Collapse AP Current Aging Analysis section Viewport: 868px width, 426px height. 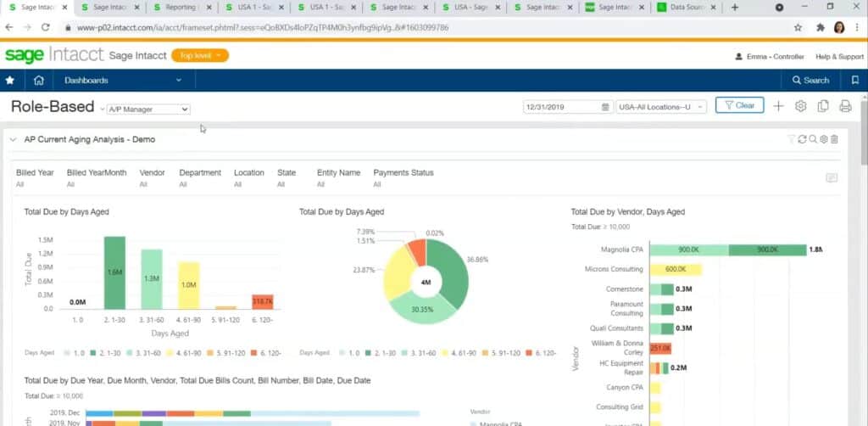[x=13, y=140]
